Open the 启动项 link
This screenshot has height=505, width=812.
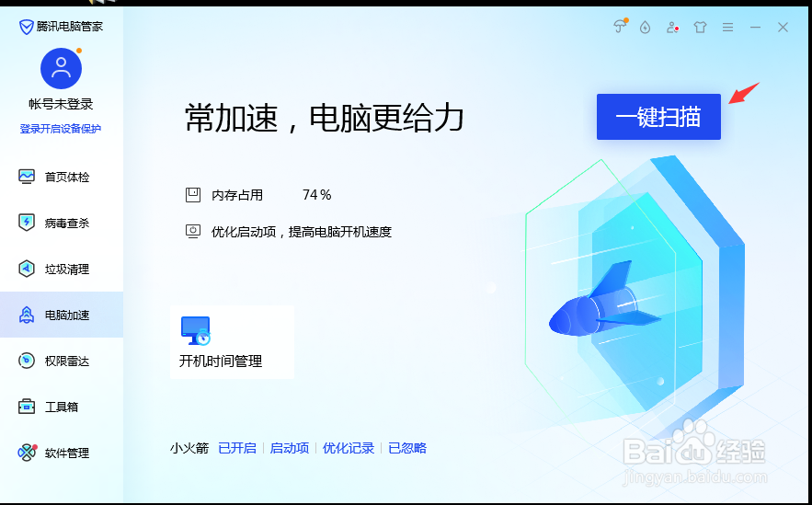[290, 448]
